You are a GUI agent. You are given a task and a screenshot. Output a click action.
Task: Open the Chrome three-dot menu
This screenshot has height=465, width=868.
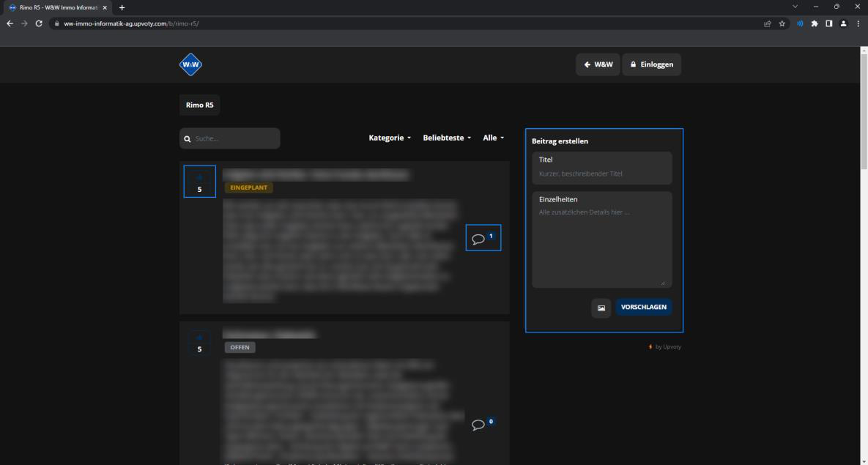[x=858, y=24]
